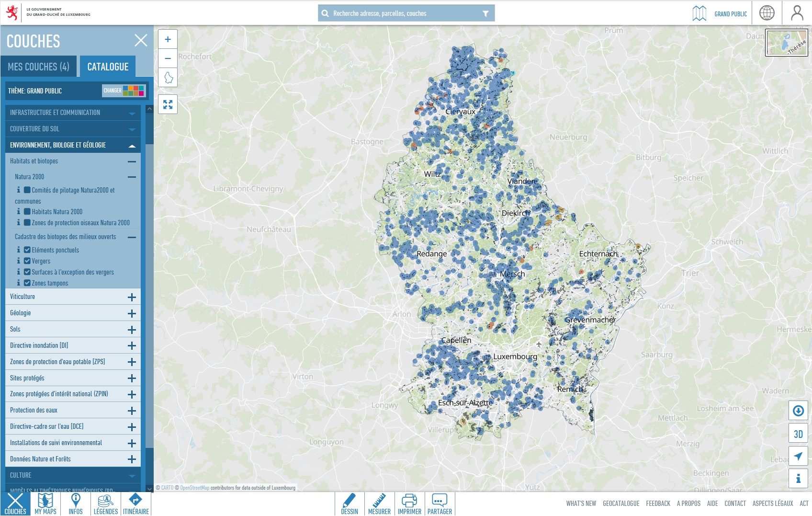The height and width of the screenshot is (516, 812).
Task: Enable Zones de protection oiseaux checkbox
Action: [27, 222]
